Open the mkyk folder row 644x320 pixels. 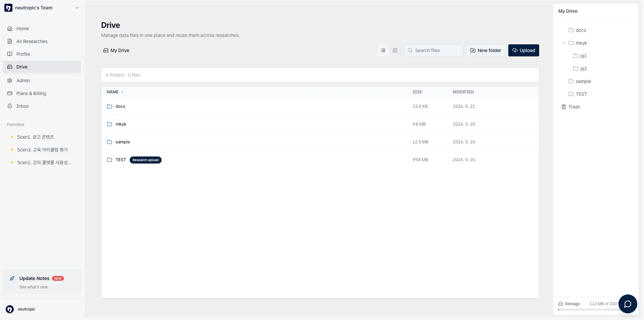point(320,124)
